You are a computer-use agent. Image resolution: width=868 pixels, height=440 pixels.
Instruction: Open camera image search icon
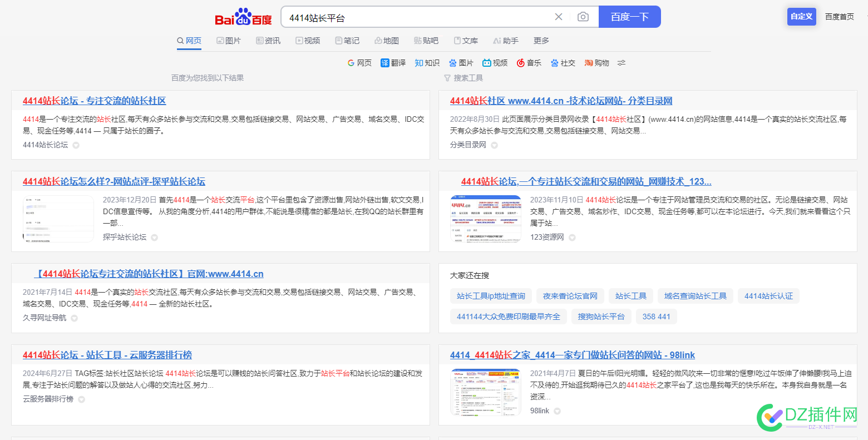tap(583, 17)
